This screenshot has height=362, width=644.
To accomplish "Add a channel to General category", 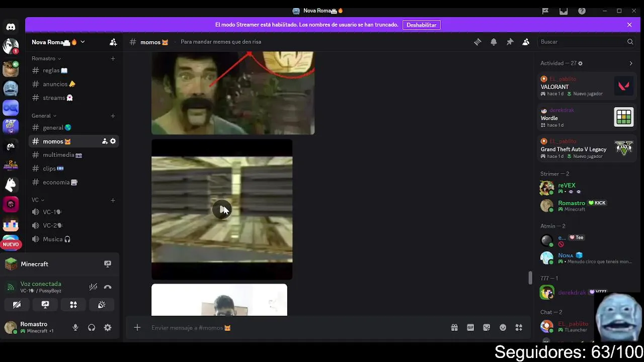I will [113, 116].
